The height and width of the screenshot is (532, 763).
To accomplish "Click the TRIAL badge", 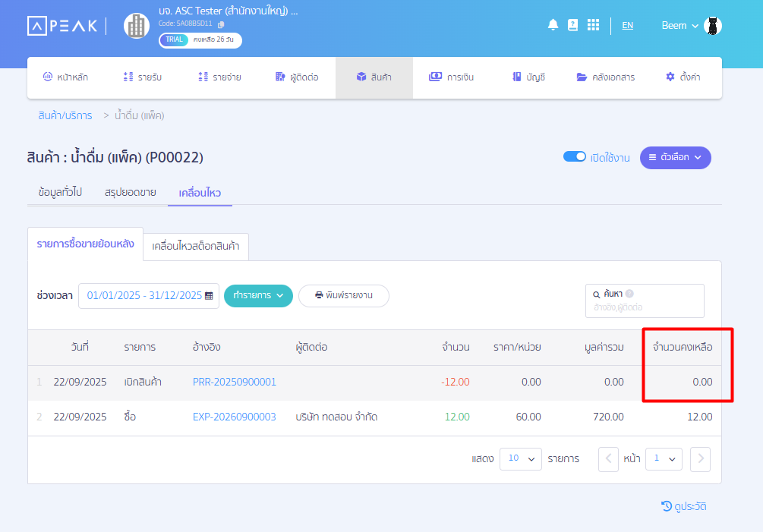I will (x=174, y=40).
